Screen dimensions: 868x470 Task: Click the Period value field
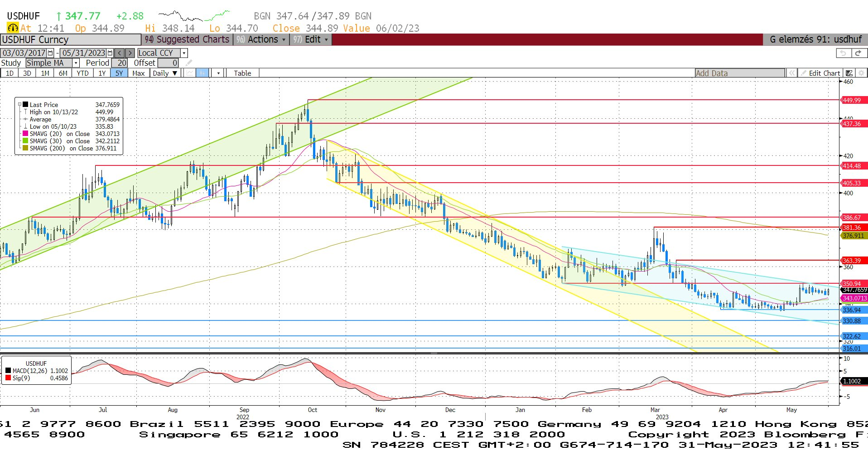120,63
